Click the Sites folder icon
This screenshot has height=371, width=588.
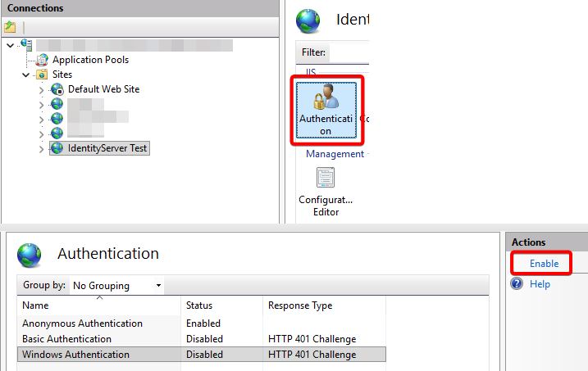tap(43, 75)
